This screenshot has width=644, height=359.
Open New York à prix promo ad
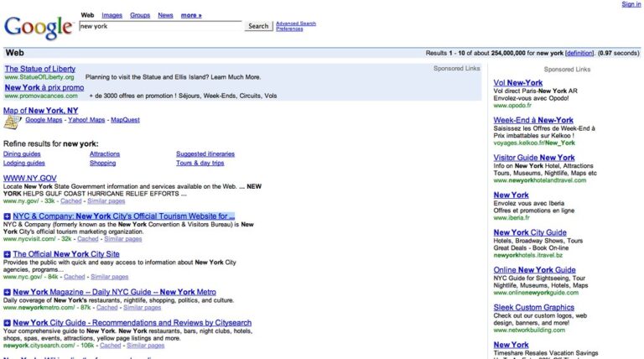44,87
